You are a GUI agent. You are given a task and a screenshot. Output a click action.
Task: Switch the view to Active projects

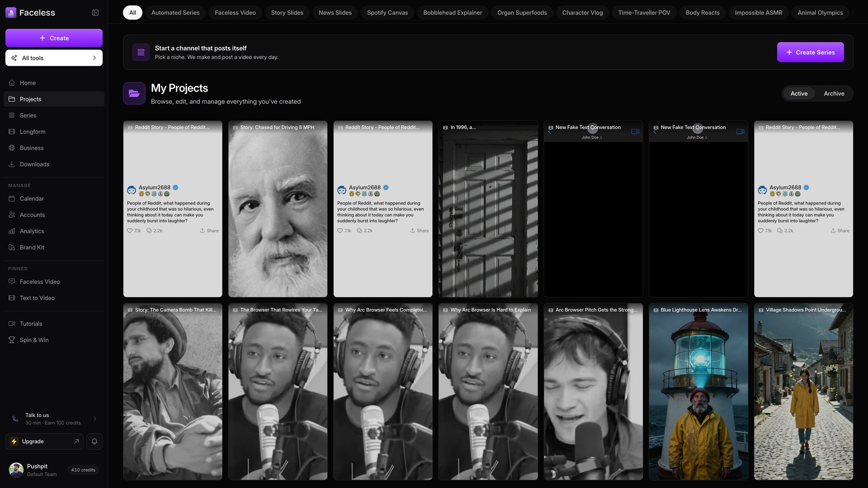click(x=799, y=94)
